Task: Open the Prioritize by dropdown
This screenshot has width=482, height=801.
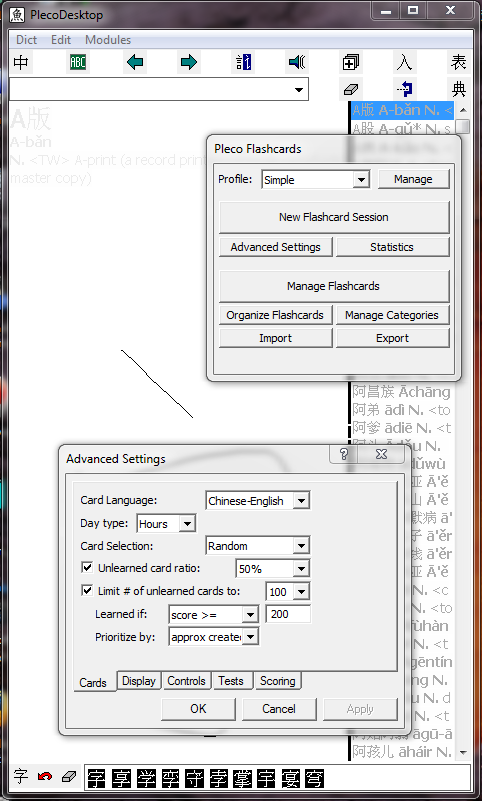Action: coord(251,637)
